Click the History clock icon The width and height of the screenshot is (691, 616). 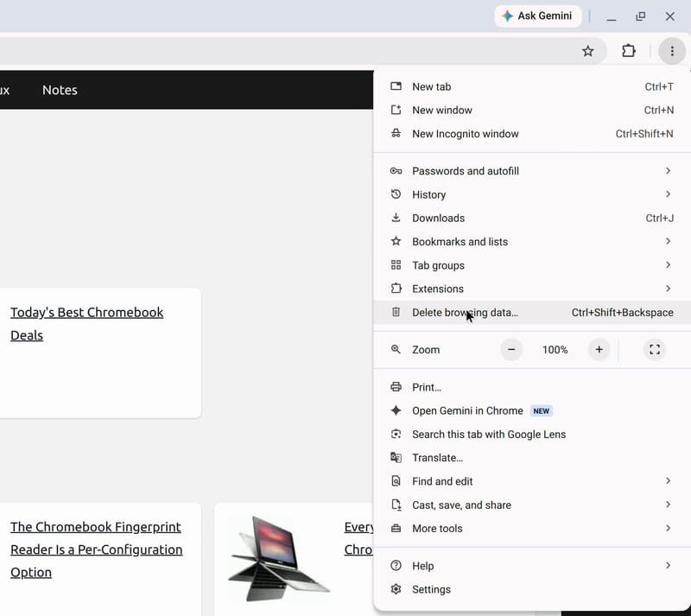point(396,194)
